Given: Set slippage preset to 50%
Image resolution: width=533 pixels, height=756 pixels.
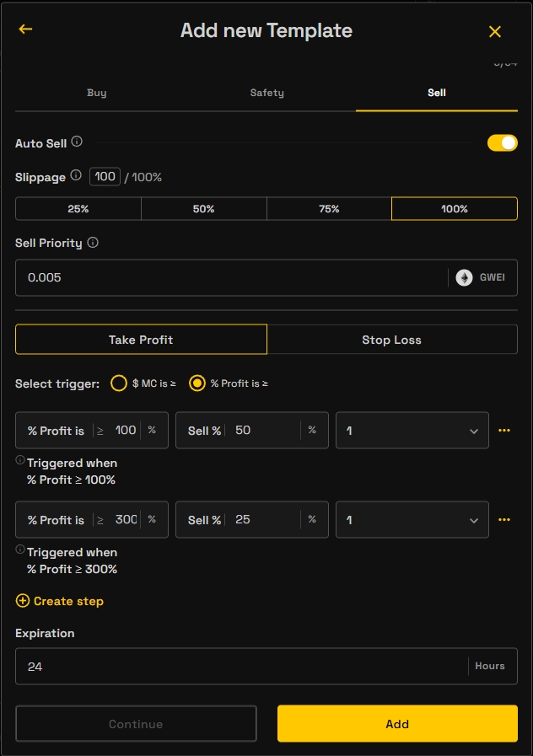Looking at the screenshot, I should tap(203, 209).
